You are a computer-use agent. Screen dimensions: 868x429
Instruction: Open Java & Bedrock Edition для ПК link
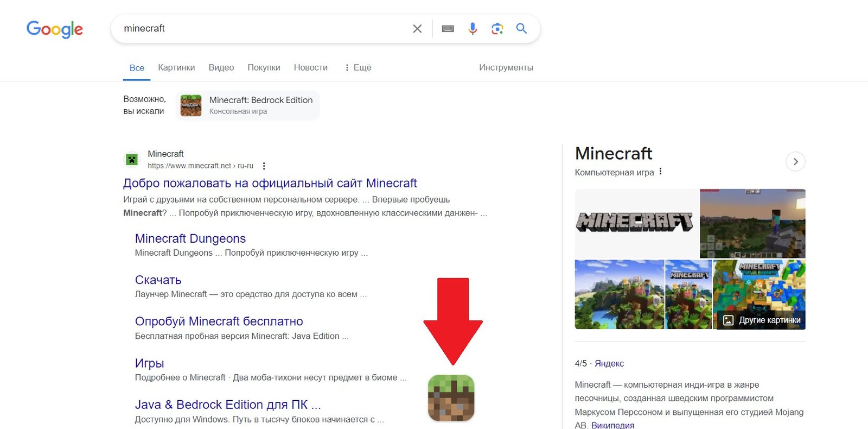pyautogui.click(x=228, y=405)
